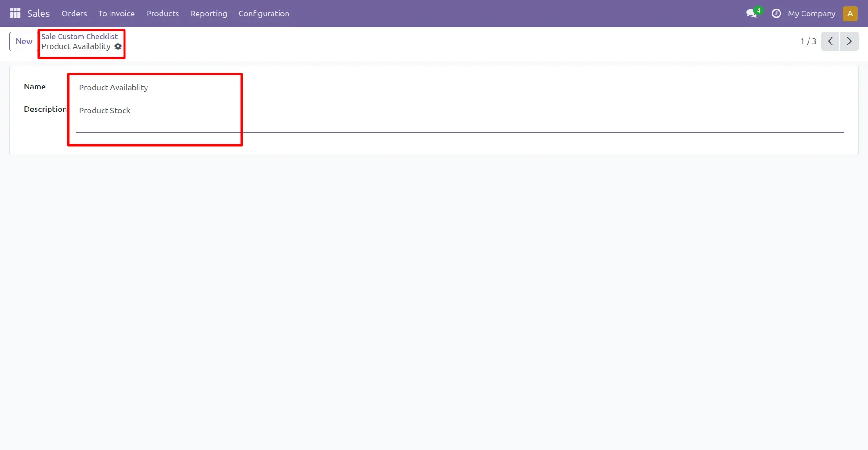Click the New button
868x450 pixels.
[24, 41]
